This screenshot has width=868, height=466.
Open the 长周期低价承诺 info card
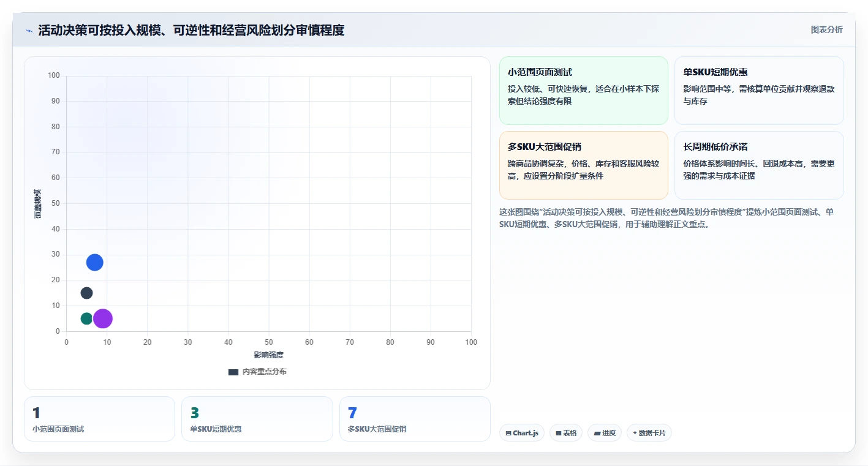(759, 165)
